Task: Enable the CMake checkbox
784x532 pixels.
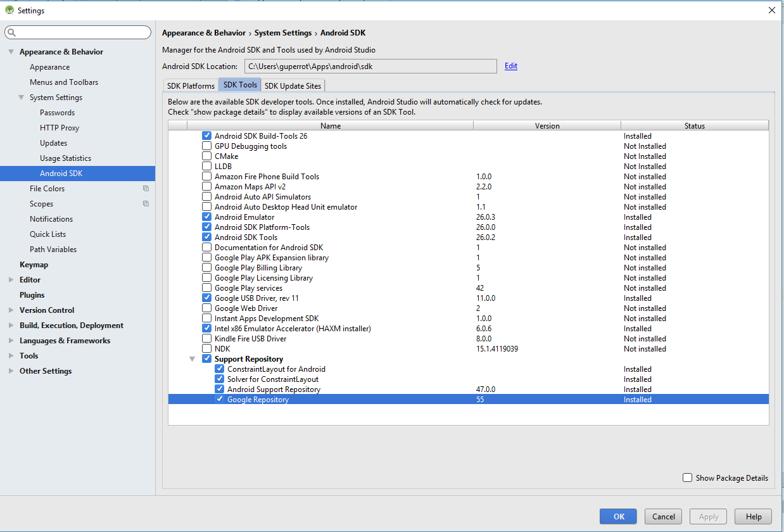Action: tap(206, 156)
